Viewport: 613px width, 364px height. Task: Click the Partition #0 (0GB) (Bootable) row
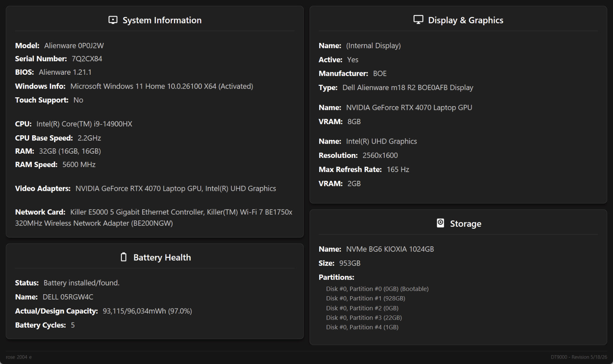[377, 289]
